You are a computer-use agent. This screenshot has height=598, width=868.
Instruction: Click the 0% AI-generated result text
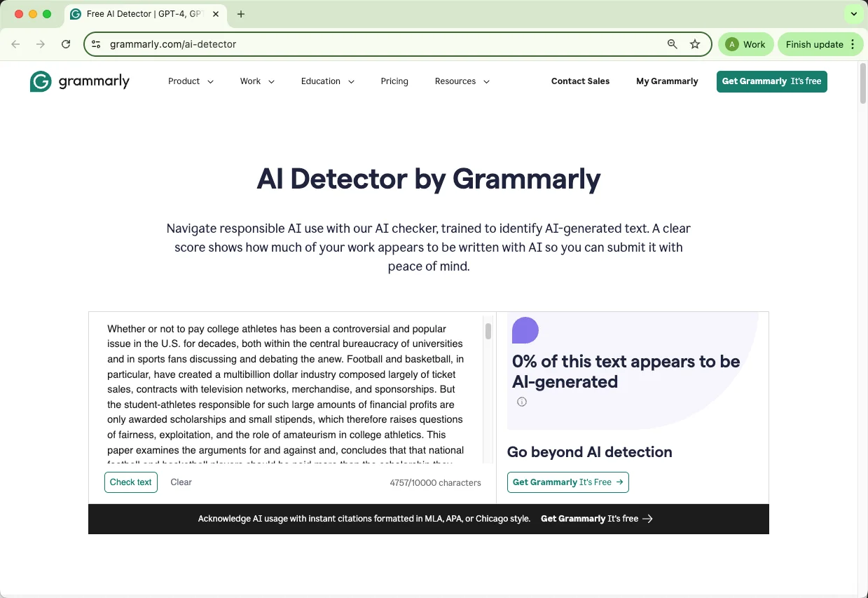[x=626, y=372]
